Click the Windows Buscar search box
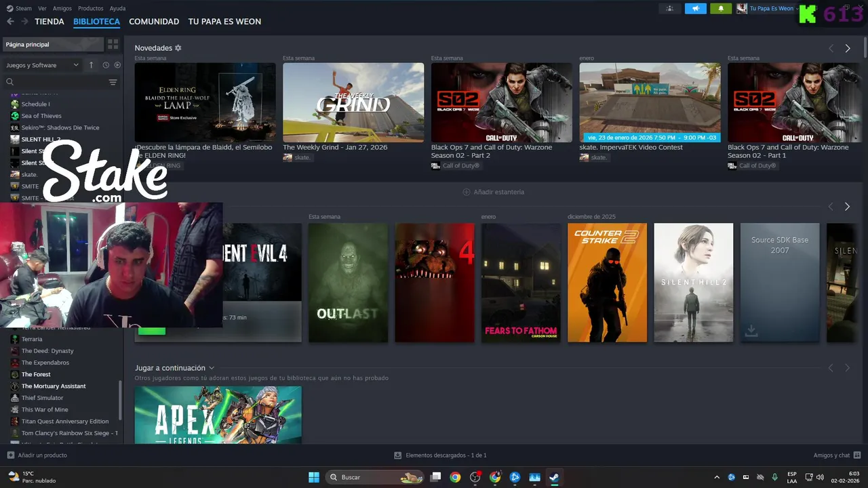This screenshot has height=488, width=868. [375, 477]
